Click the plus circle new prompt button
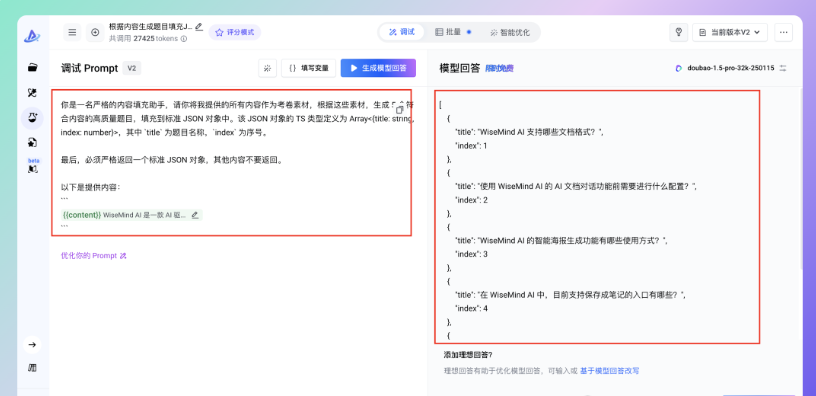Screen dimensions: 816x396 point(95,32)
